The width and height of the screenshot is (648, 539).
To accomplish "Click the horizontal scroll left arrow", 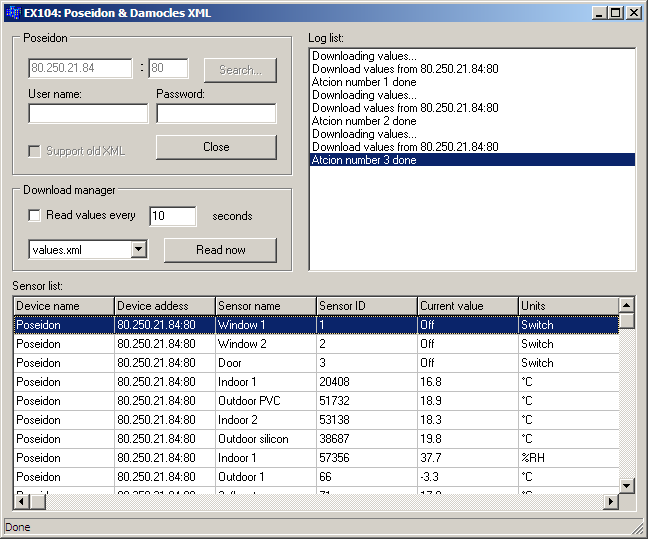I will 21,502.
